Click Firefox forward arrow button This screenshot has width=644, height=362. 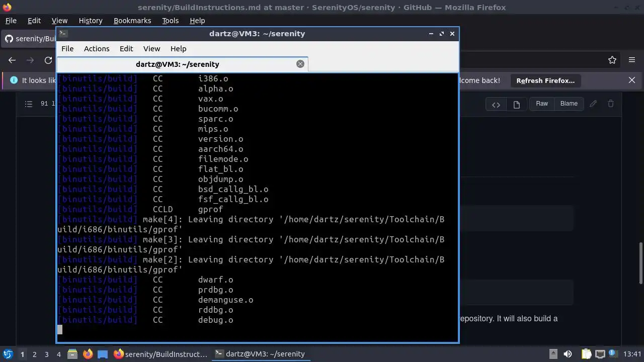(x=30, y=60)
